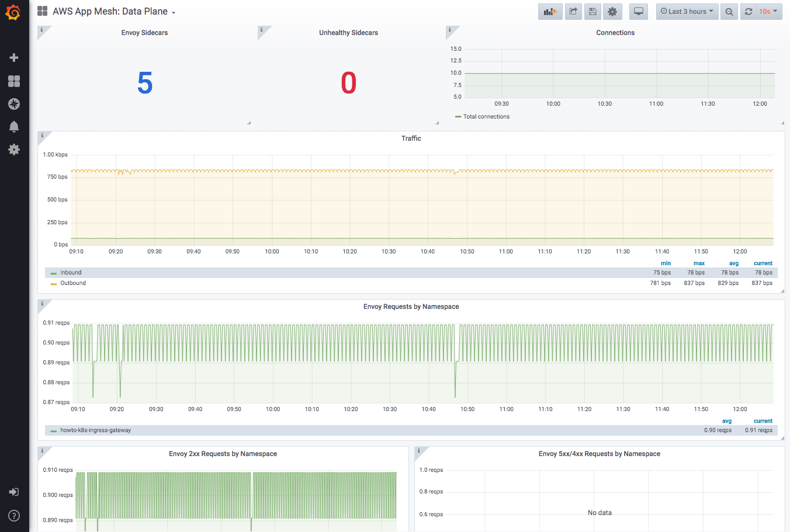Screen dimensions: 790x532
Task: Open the Envoy 2xx Requests by Namespace title menu
Action: point(223,454)
